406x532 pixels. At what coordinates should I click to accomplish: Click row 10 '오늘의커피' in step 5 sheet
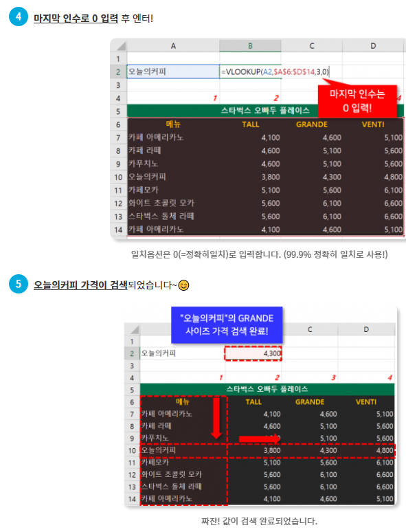[x=183, y=450]
